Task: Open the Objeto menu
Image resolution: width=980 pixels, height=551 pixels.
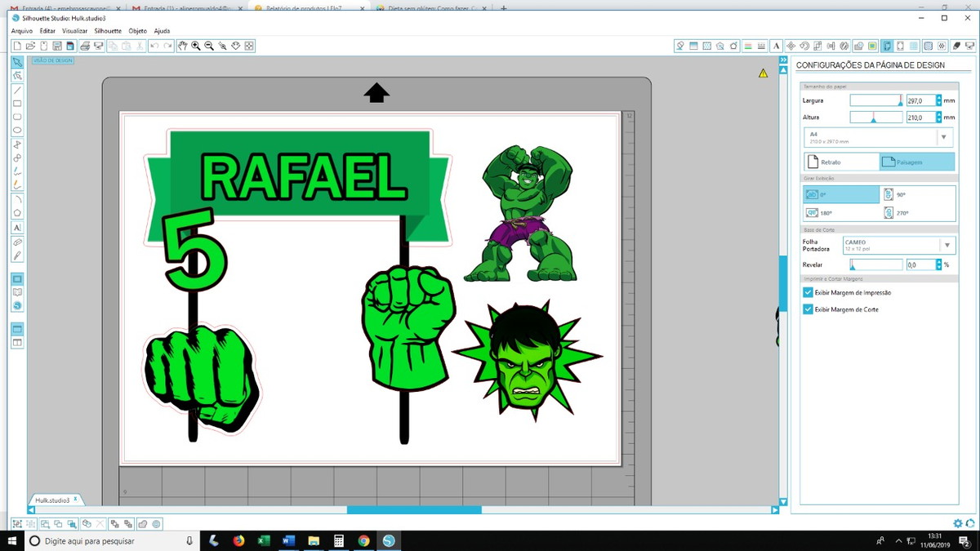Action: click(x=138, y=31)
